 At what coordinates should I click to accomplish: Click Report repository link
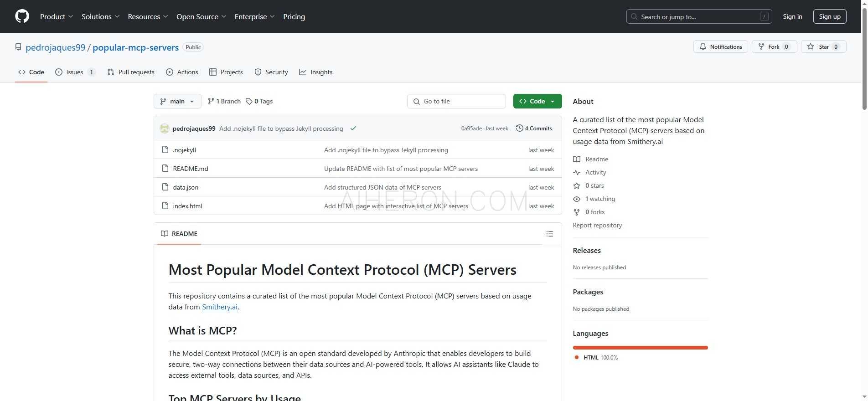[x=597, y=225]
